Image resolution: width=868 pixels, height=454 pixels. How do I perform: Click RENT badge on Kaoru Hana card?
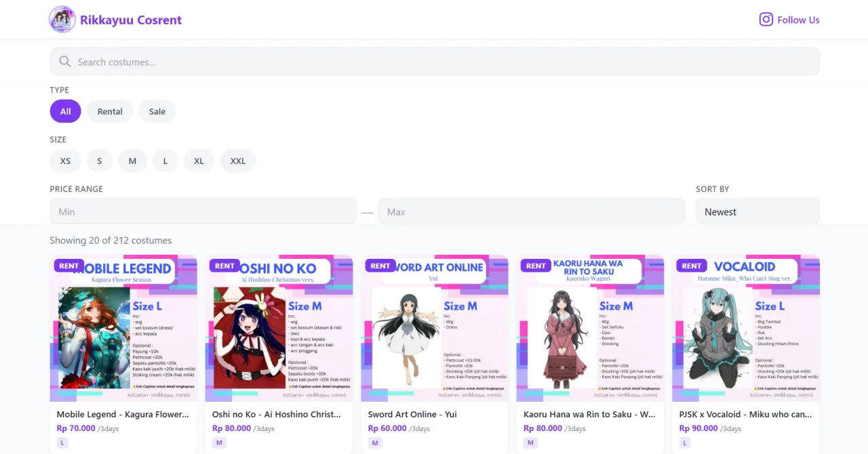(x=536, y=266)
